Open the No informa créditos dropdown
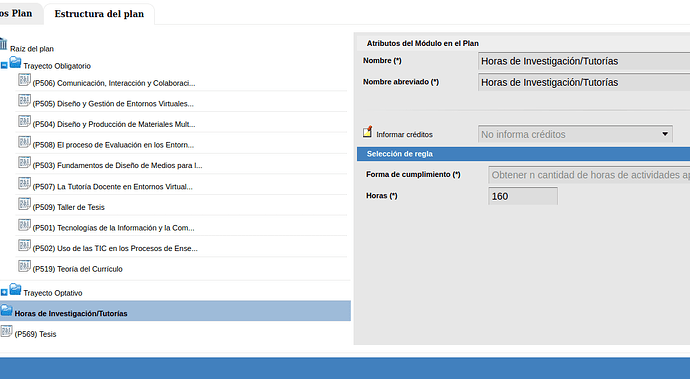Viewport: 690px width, 379px height. pyautogui.click(x=575, y=134)
